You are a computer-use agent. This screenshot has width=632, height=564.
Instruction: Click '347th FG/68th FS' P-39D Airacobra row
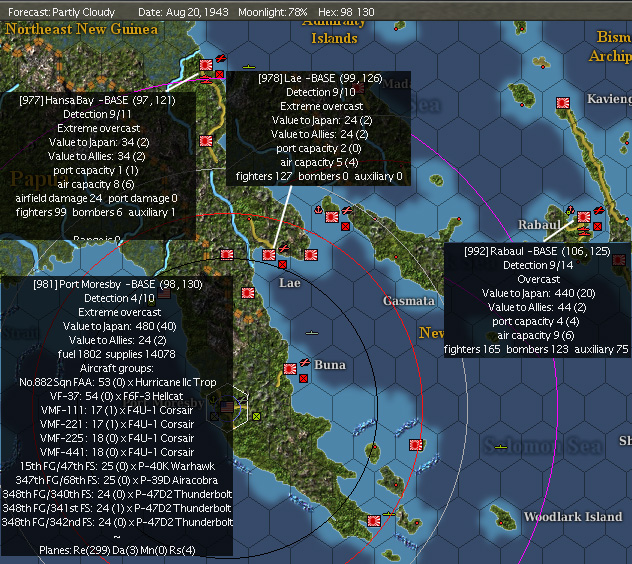[117, 480]
